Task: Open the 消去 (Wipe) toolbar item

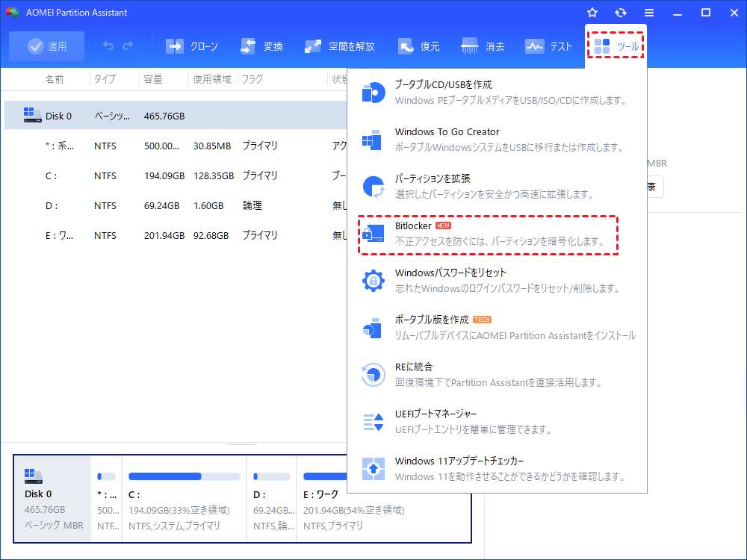Action: [x=483, y=46]
